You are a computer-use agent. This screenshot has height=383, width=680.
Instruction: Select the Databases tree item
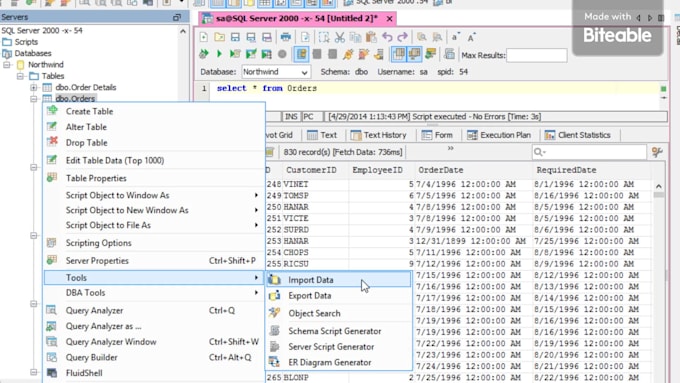pos(33,53)
